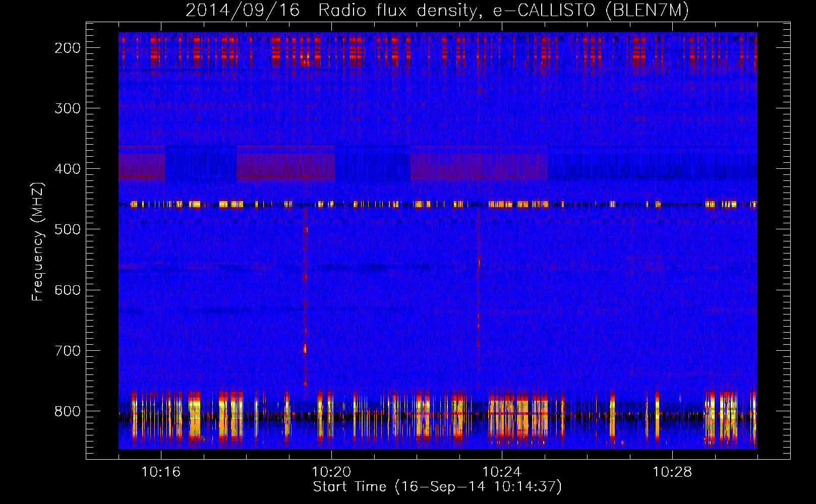The width and height of the screenshot is (816, 504).
Task: Click the 700 frequency axis label
Action: pos(68,350)
